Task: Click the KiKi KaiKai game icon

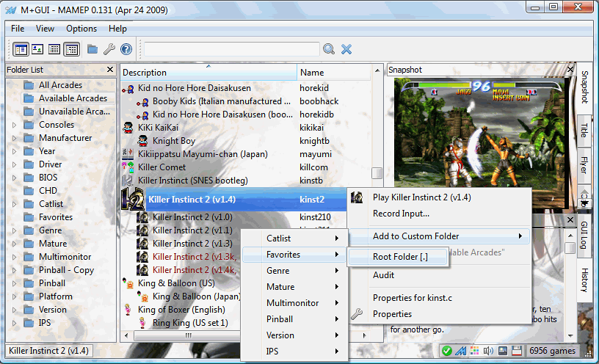Action: (128, 128)
